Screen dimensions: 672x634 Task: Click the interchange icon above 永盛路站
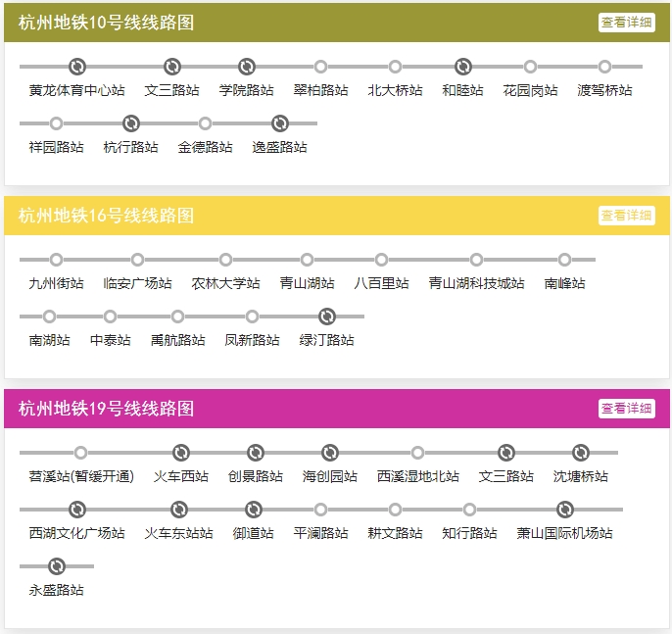tap(57, 566)
